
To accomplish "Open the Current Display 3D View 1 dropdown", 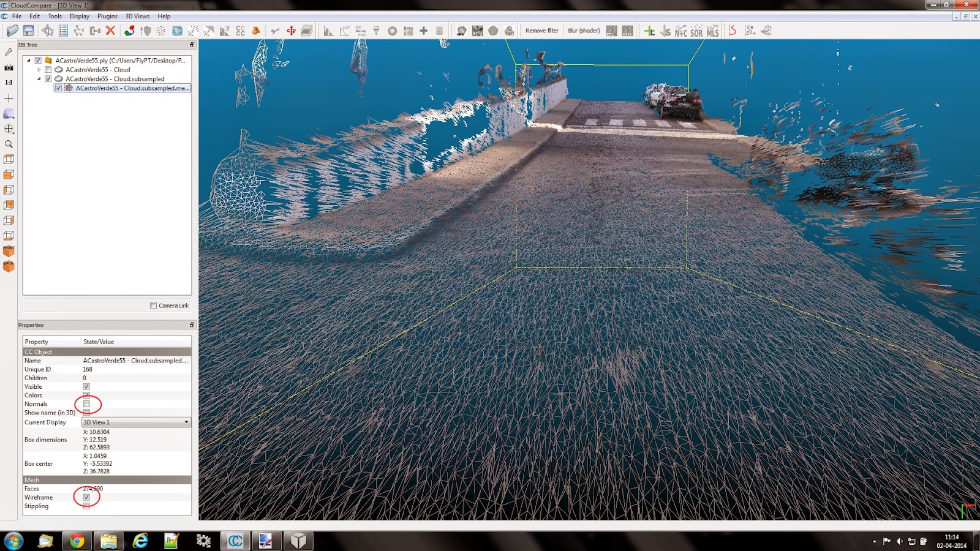I will click(136, 422).
